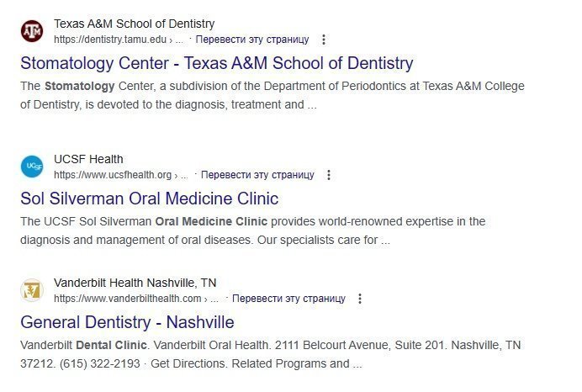Translate the vanderbilthealth.com result page
Image resolution: width=582 pixels, height=392 pixels.
coord(288,299)
